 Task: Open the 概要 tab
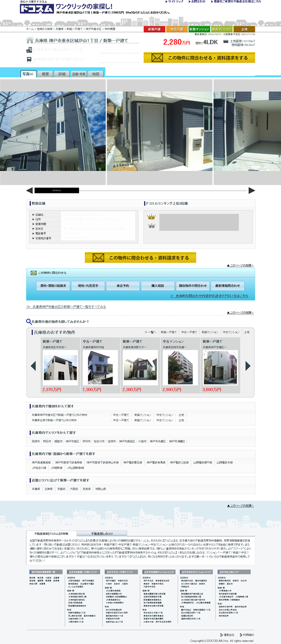coord(45,74)
